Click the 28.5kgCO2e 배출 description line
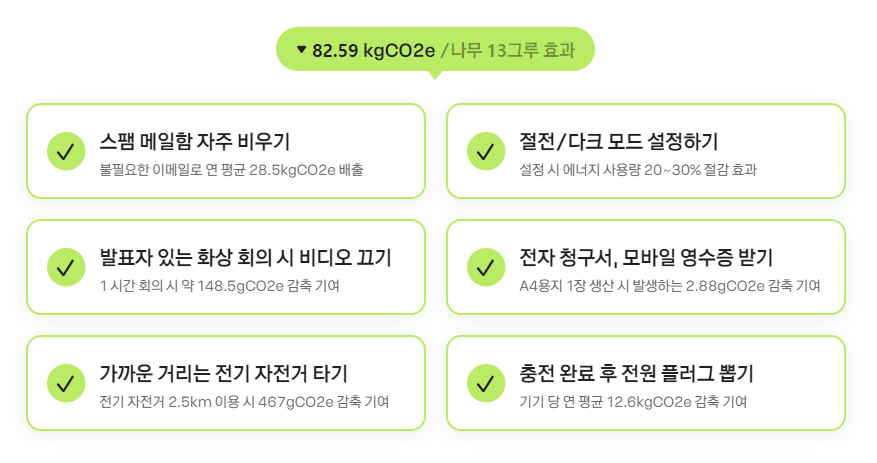Viewport: 877px width, 463px height. point(232,169)
